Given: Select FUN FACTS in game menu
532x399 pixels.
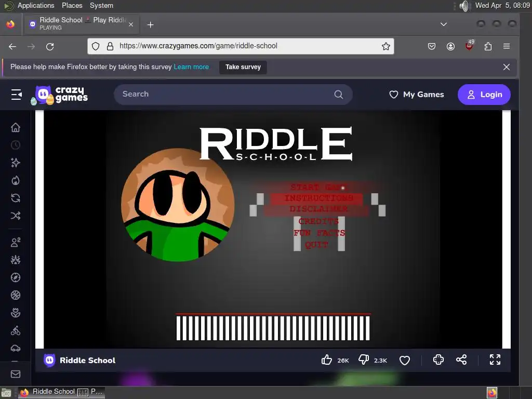Looking at the screenshot, I should (319, 233).
